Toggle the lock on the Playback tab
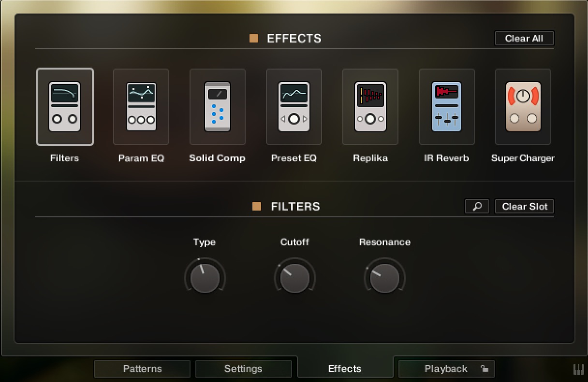588x382 pixels. click(x=485, y=368)
